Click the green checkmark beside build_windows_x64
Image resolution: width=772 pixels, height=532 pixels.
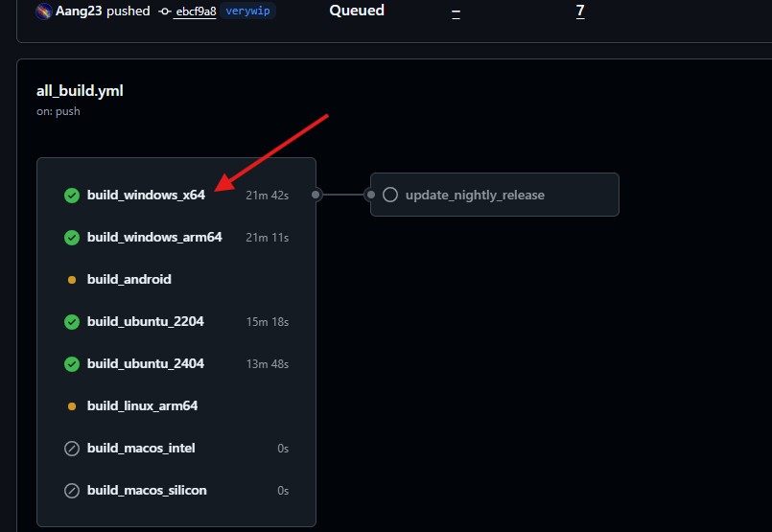click(x=72, y=196)
